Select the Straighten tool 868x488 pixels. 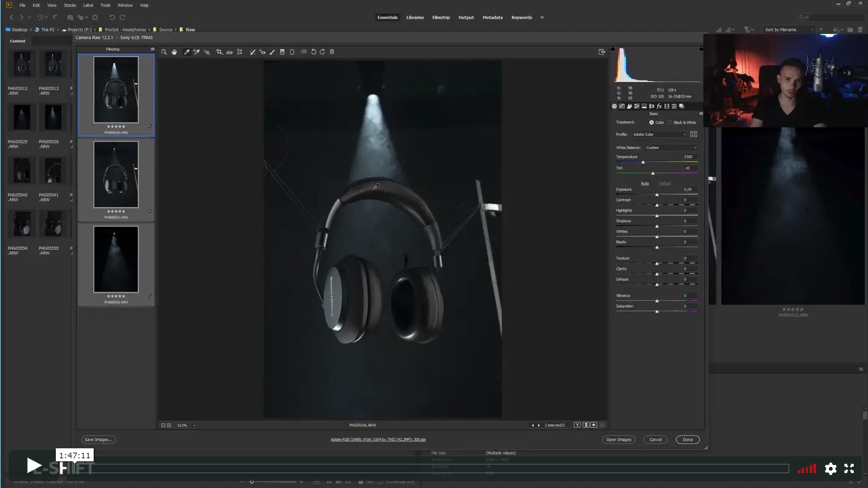tap(230, 52)
